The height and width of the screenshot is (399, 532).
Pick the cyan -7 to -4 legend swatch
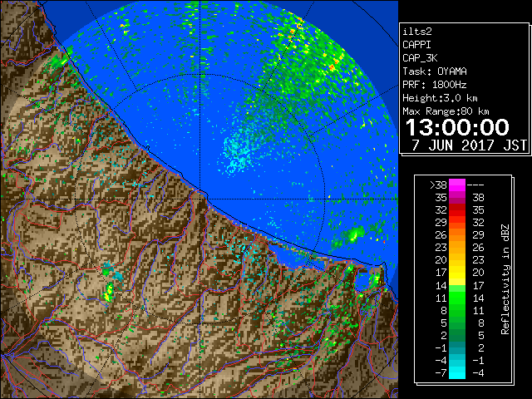pos(457,373)
